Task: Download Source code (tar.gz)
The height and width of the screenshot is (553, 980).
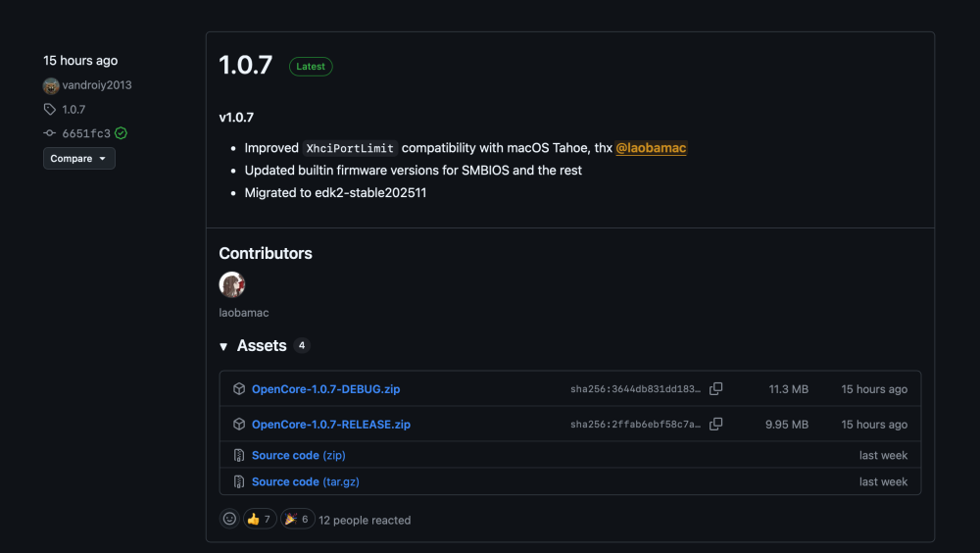Action: [x=305, y=481]
